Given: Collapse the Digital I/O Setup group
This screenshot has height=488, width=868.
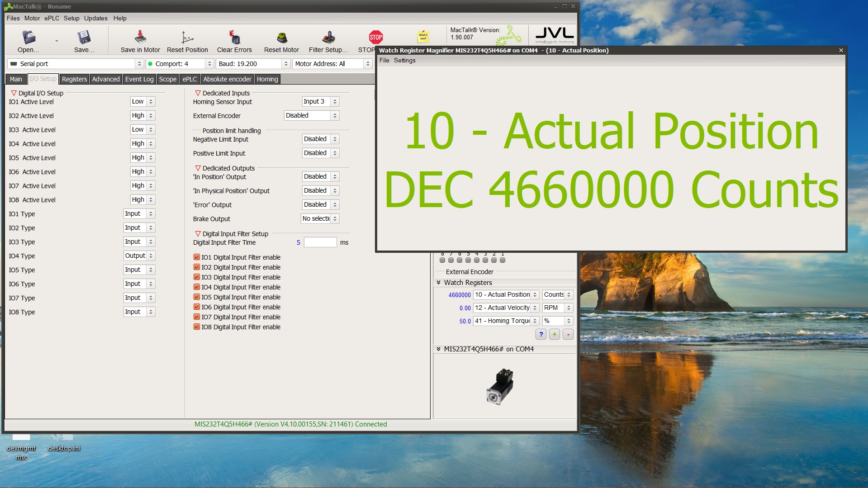Looking at the screenshot, I should point(14,93).
